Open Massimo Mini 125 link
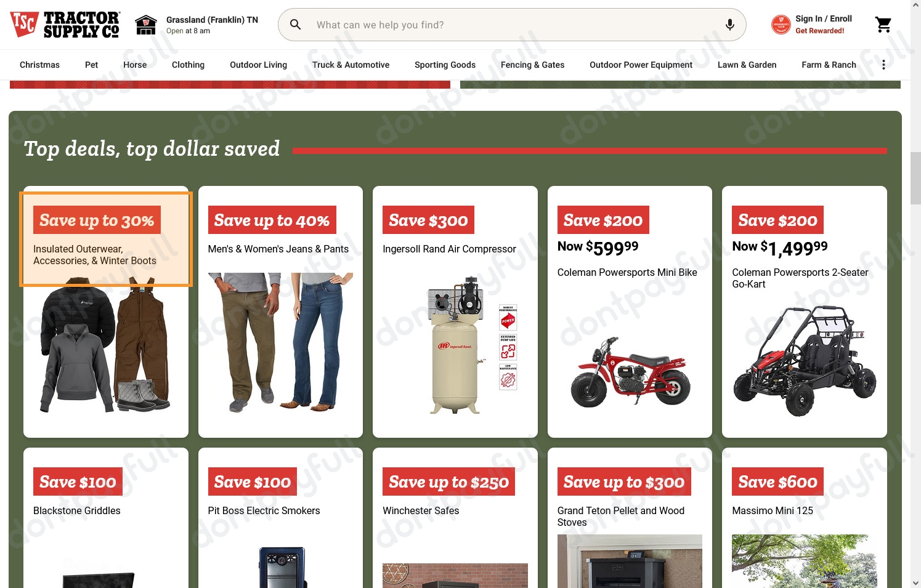The width and height of the screenshot is (921, 588). point(773,511)
